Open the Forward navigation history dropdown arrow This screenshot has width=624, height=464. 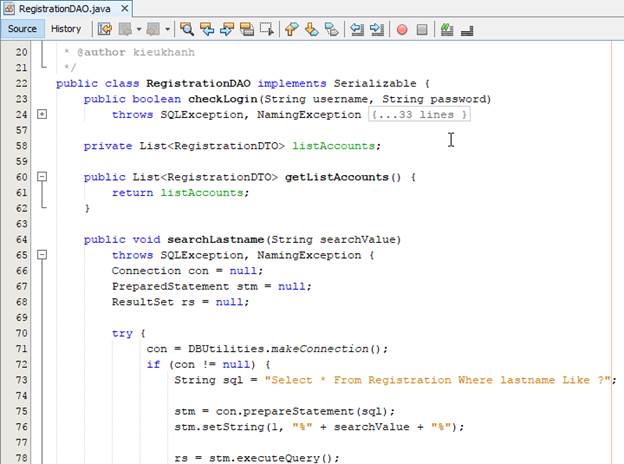click(168, 29)
